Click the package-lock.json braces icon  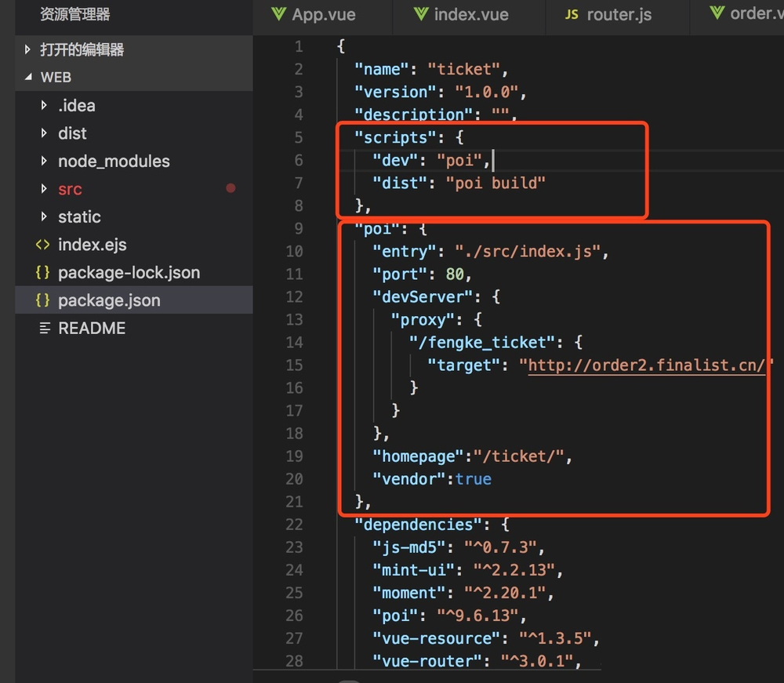pos(42,273)
